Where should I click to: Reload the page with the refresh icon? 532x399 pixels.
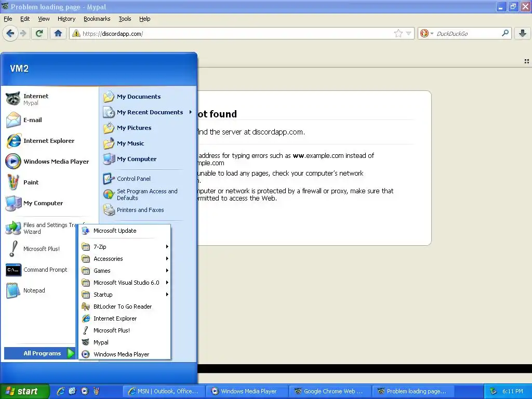tap(39, 33)
